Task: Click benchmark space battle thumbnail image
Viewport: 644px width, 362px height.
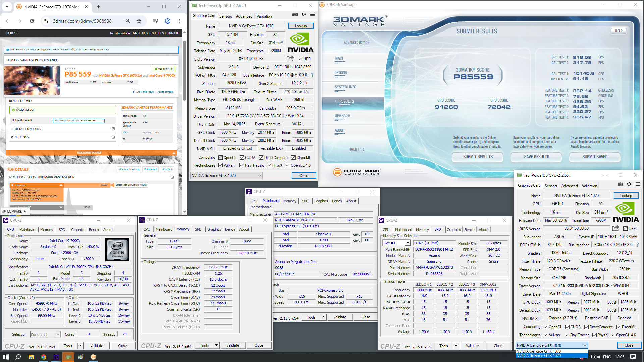Action: [x=32, y=81]
